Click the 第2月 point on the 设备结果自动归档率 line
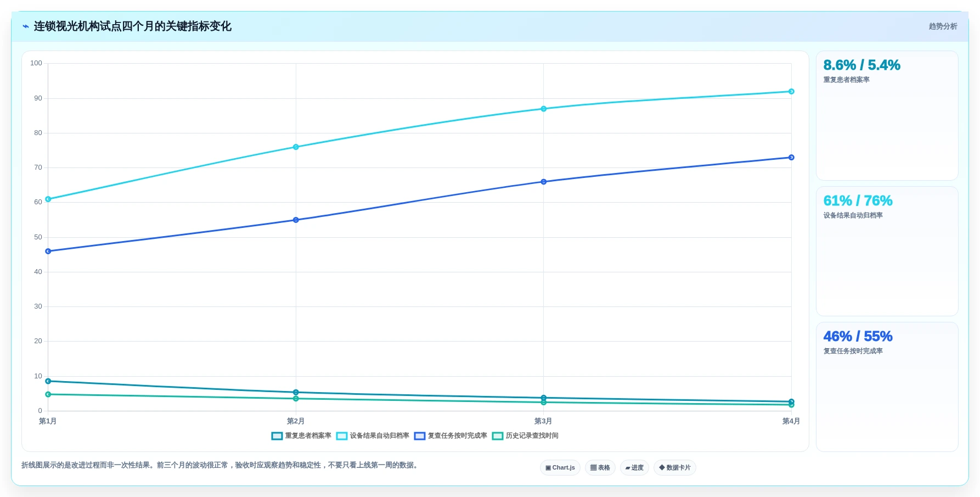 click(296, 147)
